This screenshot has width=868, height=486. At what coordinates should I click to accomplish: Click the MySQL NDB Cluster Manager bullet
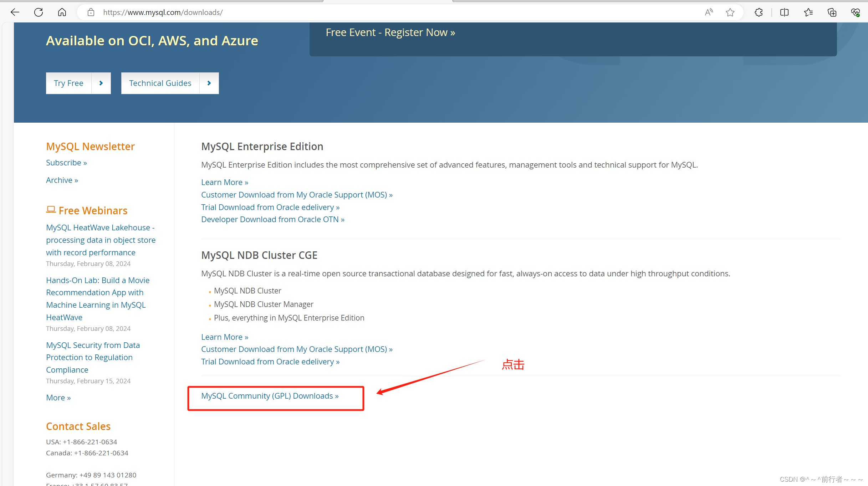pos(264,304)
